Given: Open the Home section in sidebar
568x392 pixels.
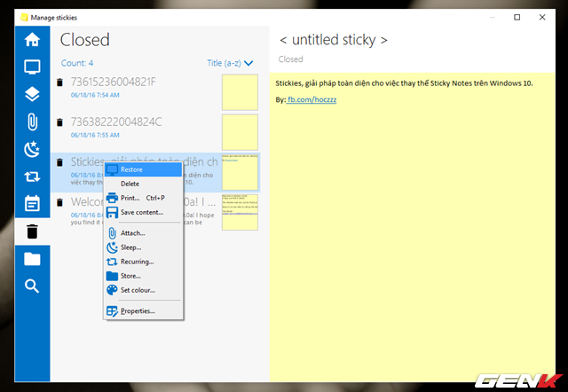Looking at the screenshot, I should click(32, 39).
